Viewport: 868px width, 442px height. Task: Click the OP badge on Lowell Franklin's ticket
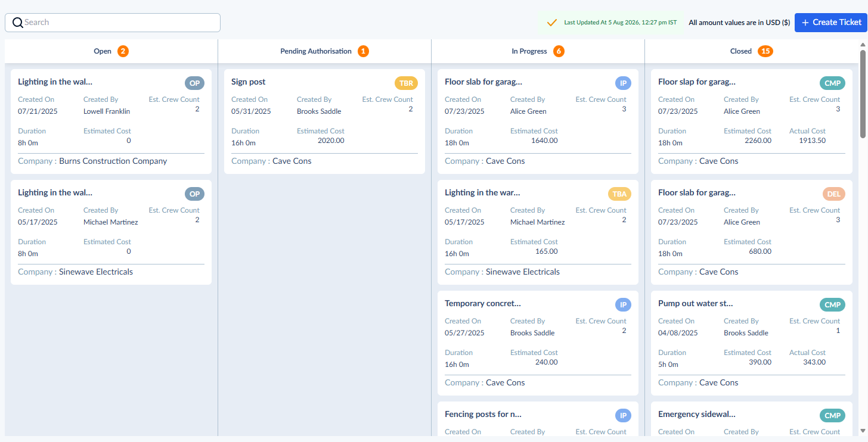[x=194, y=83]
